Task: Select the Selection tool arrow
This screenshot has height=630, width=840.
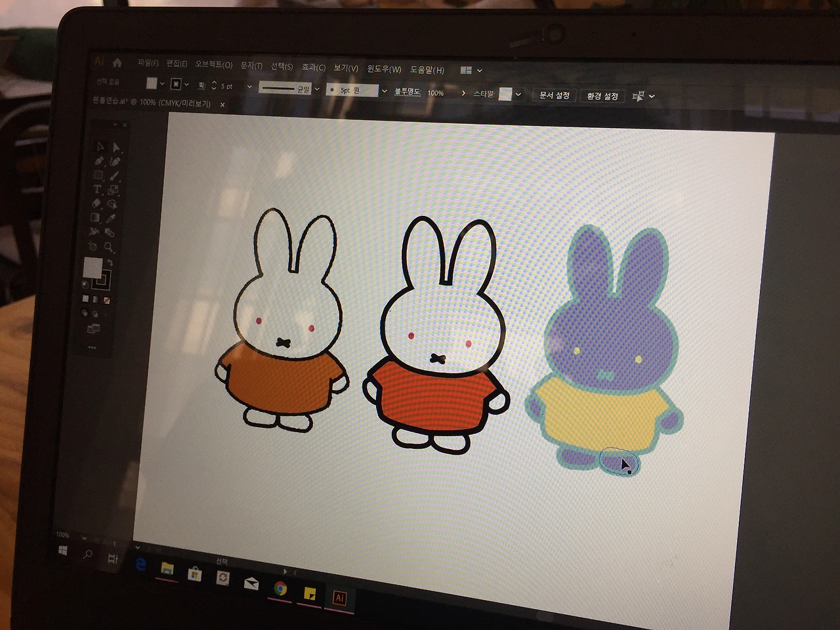Action: 100,146
